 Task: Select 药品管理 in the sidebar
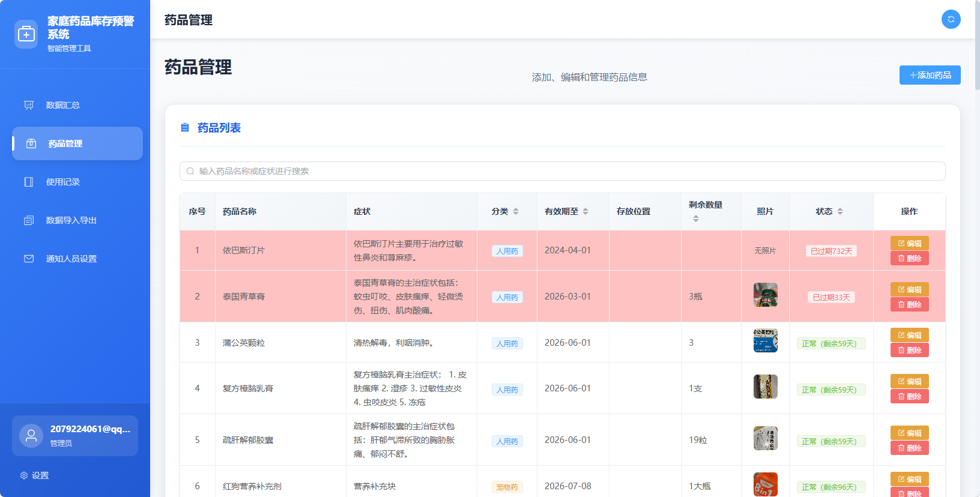pyautogui.click(x=77, y=143)
